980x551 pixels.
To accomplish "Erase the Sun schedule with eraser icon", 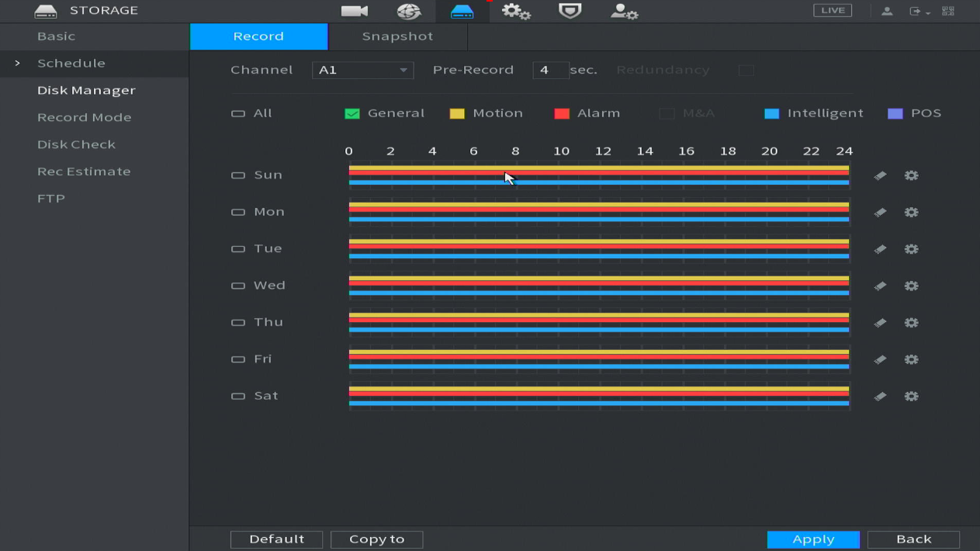I will (x=880, y=176).
